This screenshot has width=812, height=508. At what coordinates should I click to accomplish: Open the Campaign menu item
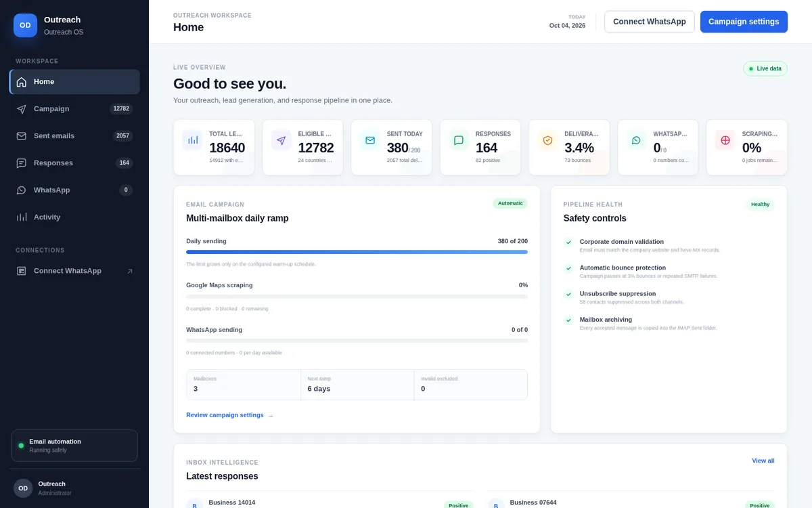pyautogui.click(x=74, y=109)
